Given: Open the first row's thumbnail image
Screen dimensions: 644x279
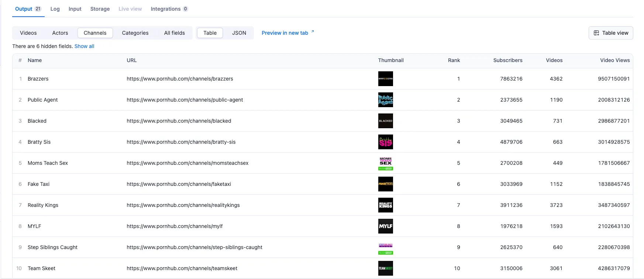Looking at the screenshot, I should 386,79.
